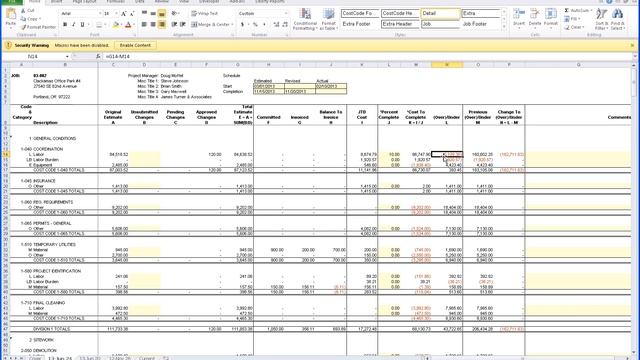This screenshot has width=640, height=360.
Task: Open the Clear dropdown in Editing
Action: [574, 27]
